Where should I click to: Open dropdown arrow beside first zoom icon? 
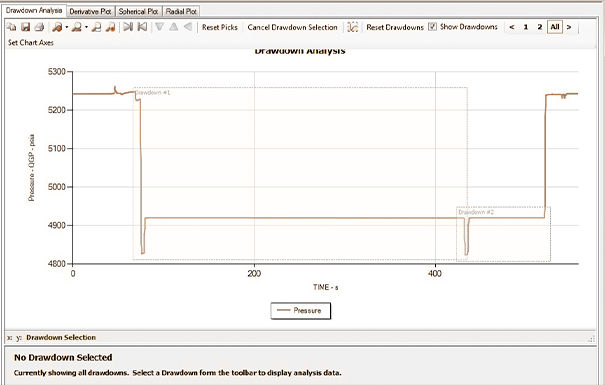pos(66,27)
